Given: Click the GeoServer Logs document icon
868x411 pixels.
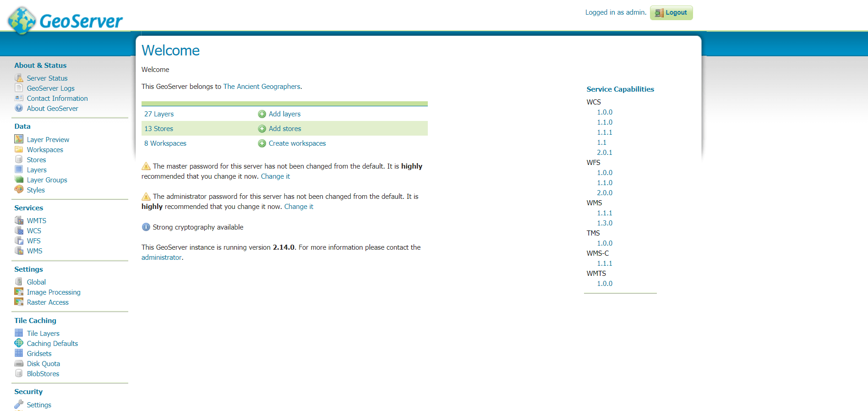Looking at the screenshot, I should tap(19, 88).
